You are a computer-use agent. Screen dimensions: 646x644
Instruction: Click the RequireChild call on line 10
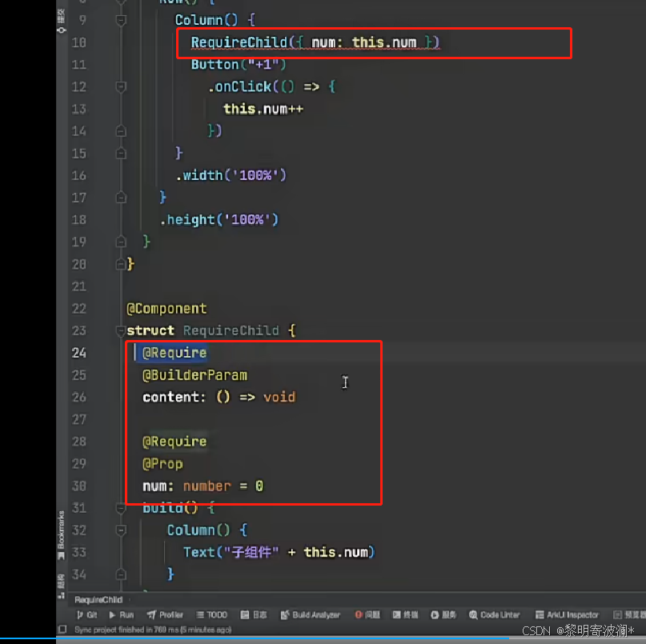tap(315, 42)
